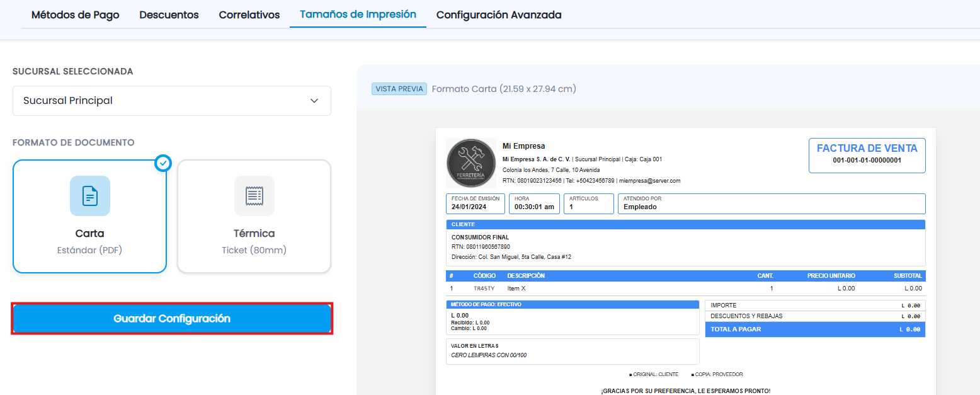Image resolution: width=980 pixels, height=395 pixels.
Task: Click the Dirección Col. San Miguel line
Action: coord(511,257)
